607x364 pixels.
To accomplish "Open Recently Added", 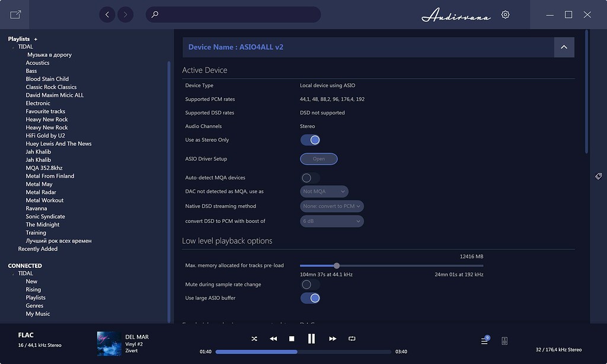I will [37, 249].
